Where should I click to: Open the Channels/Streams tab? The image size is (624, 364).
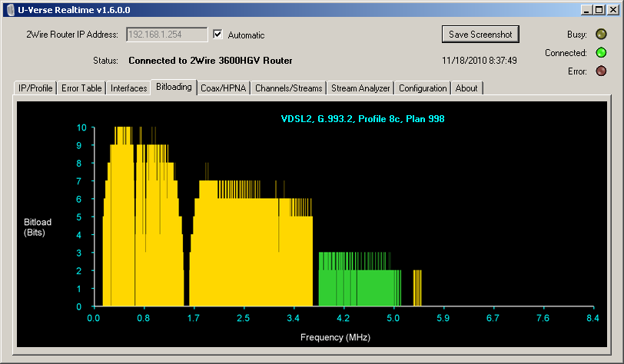289,88
